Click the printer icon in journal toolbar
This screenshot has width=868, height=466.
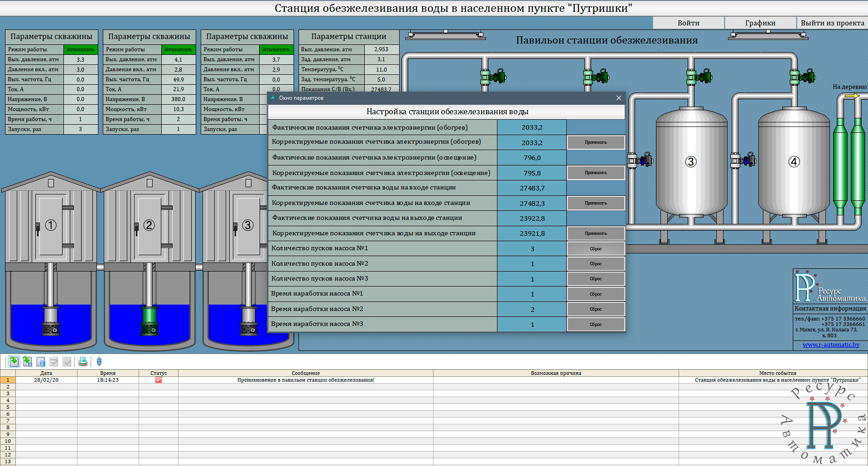click(82, 361)
